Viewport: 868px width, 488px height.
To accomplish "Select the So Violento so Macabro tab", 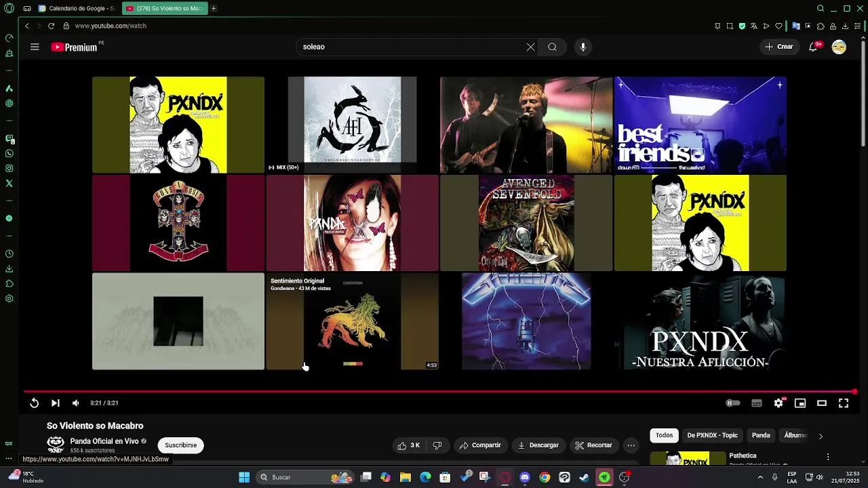I will click(x=165, y=8).
